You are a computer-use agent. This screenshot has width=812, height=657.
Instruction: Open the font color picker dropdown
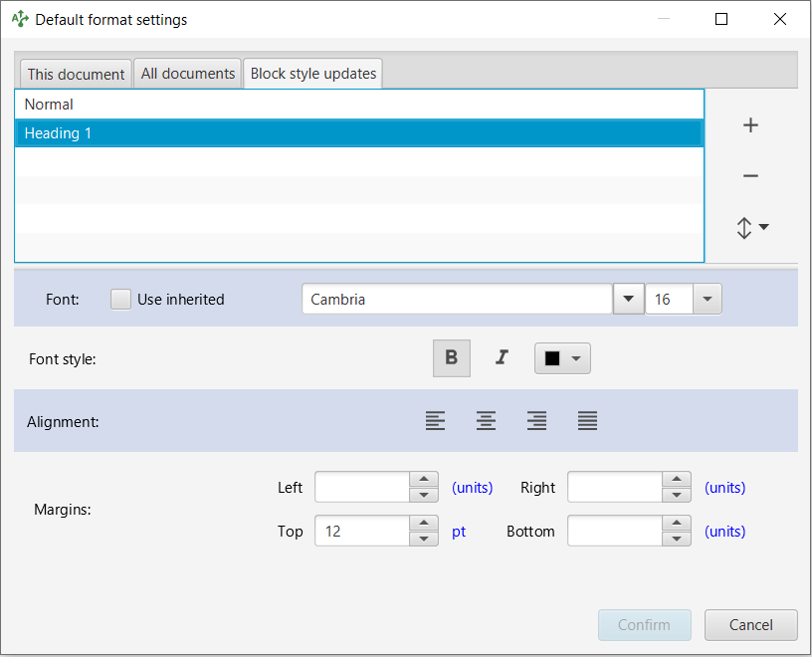[562, 358]
